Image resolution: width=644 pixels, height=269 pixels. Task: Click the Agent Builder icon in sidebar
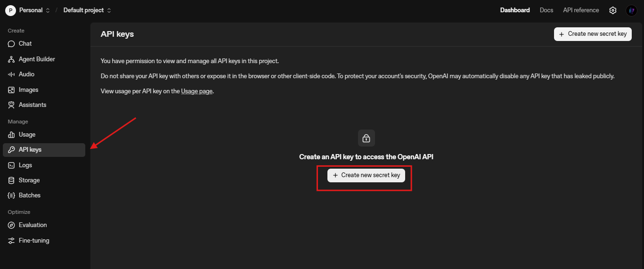[x=11, y=59]
